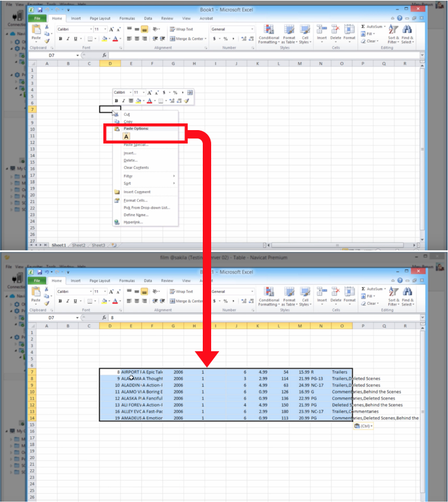Open the ribbon Font name dropdown in the context-menu Excel window
The image size is (448, 502).
(91, 29)
